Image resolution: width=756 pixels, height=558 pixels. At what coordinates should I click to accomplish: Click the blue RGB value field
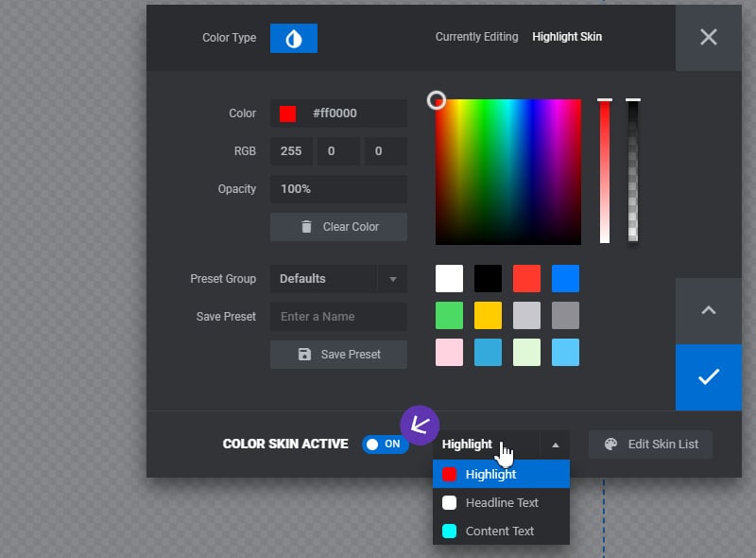[386, 151]
